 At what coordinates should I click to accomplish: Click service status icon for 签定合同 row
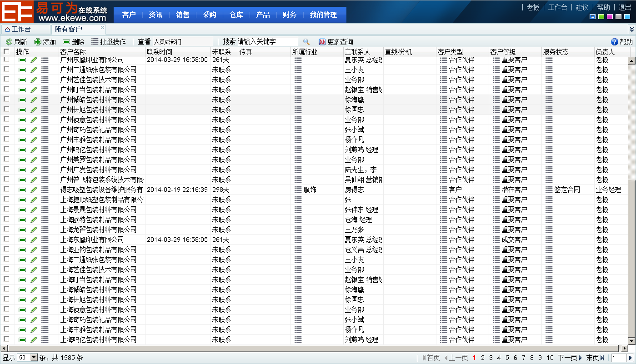[x=549, y=190]
